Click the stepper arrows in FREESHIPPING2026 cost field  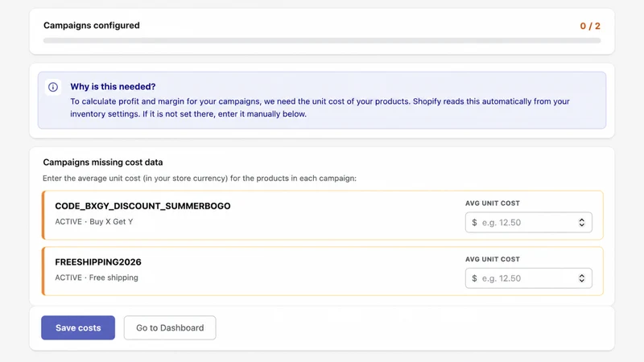pyautogui.click(x=581, y=278)
